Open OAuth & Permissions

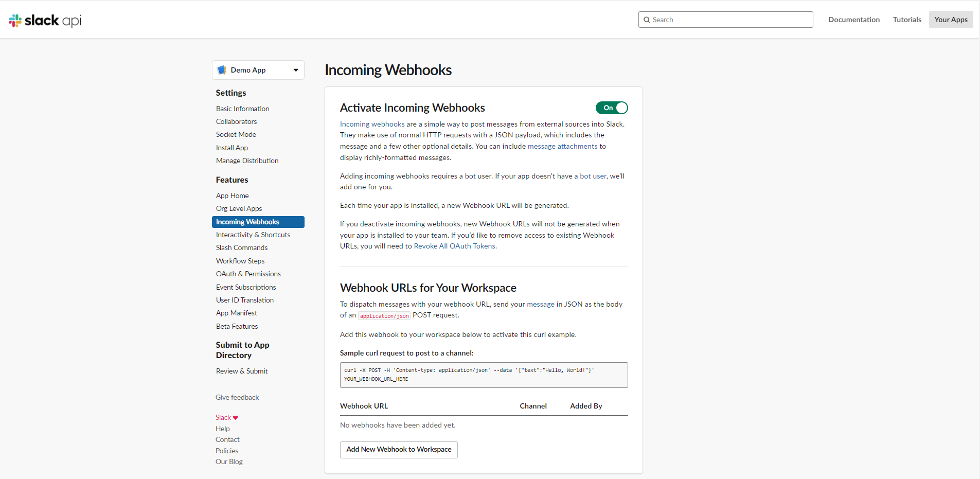click(248, 274)
